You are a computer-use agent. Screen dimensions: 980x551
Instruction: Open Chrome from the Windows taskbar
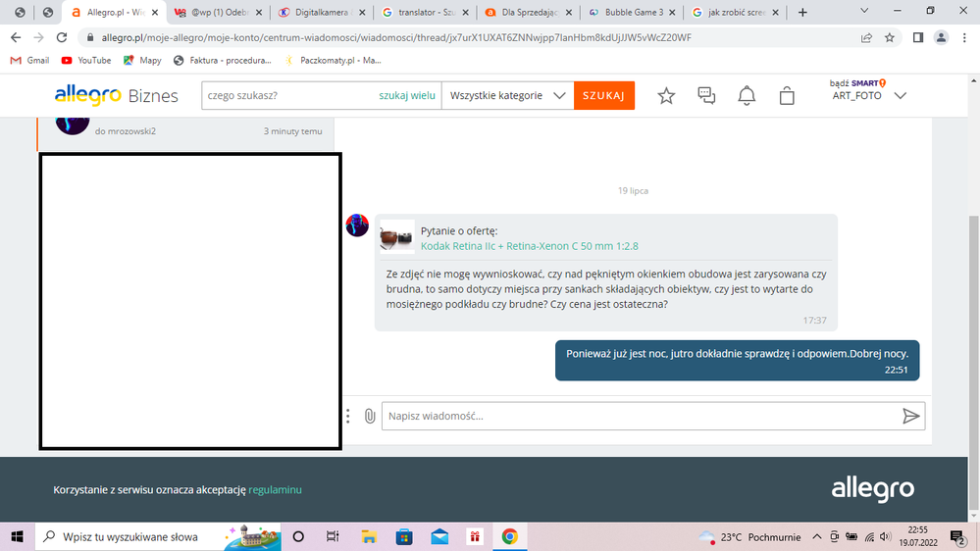(509, 536)
